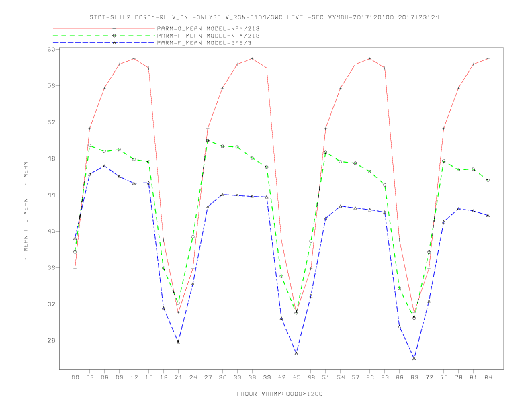Click the x-axis tick label 12
532x411 pixels.
click(134, 377)
